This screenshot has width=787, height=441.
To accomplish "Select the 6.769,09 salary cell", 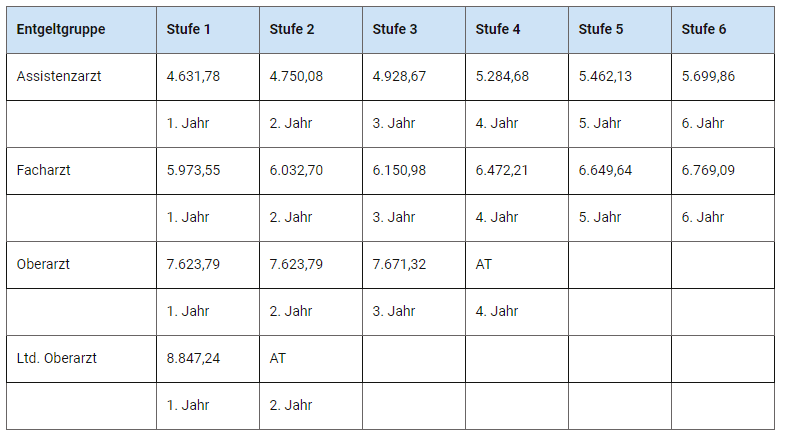I will [708, 170].
